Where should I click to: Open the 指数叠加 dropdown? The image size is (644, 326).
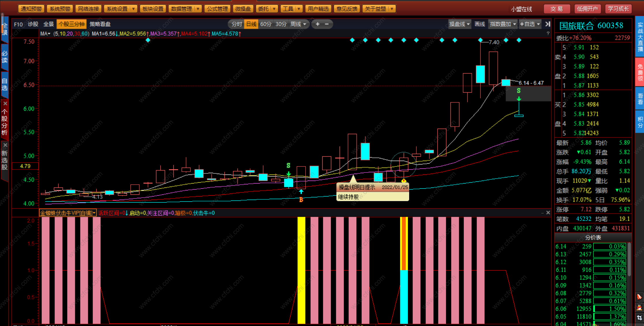(x=503, y=24)
